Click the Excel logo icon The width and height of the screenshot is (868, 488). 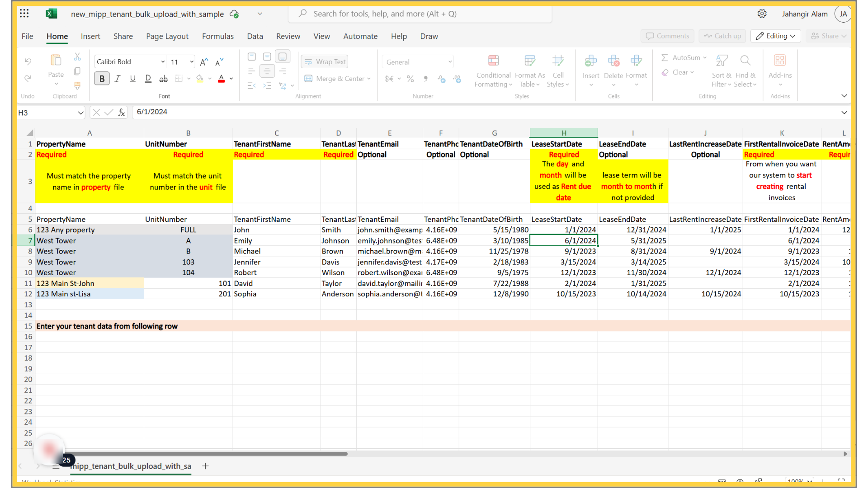coord(51,14)
